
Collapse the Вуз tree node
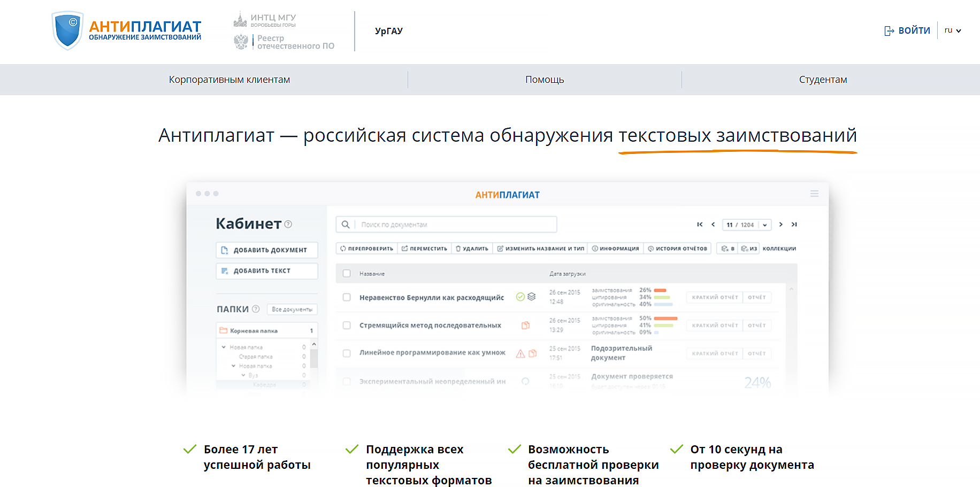pyautogui.click(x=243, y=375)
